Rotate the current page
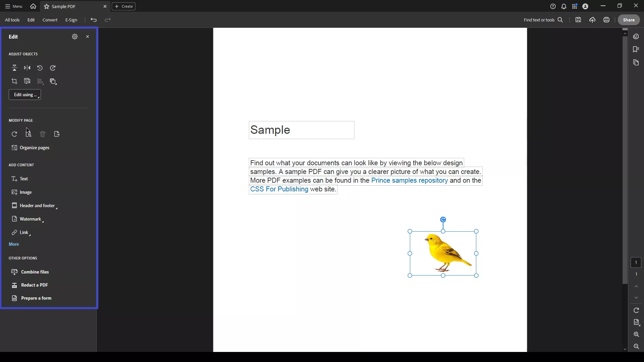The height and width of the screenshot is (362, 644). (x=14, y=134)
